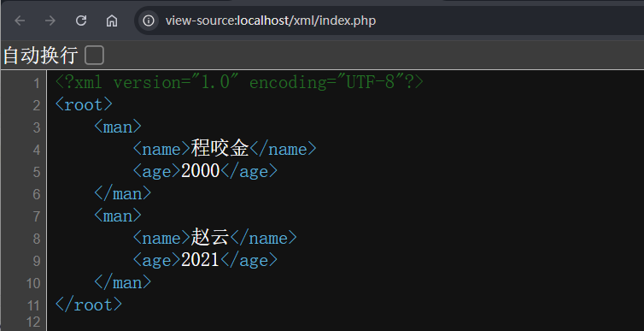Click line number 11 in gutter
This screenshot has height=331, width=644.
pos(33,305)
